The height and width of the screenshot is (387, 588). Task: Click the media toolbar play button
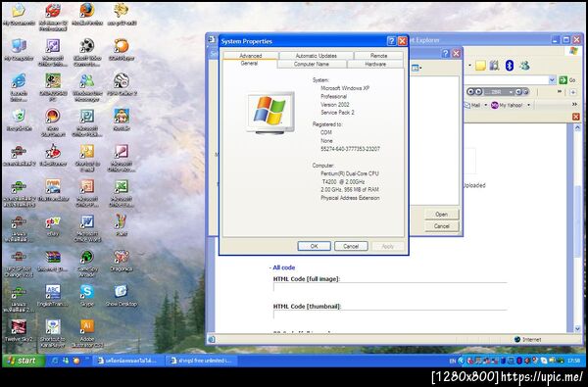[x=479, y=92]
